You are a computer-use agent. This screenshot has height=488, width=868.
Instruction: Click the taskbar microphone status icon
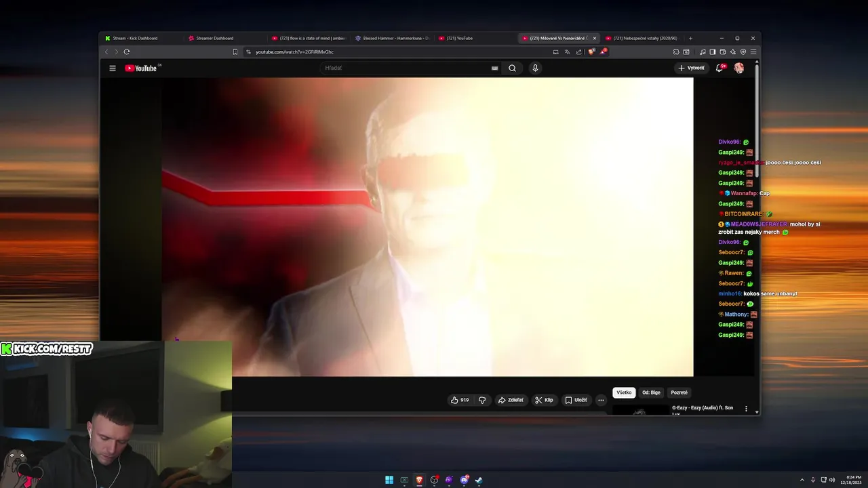click(813, 480)
